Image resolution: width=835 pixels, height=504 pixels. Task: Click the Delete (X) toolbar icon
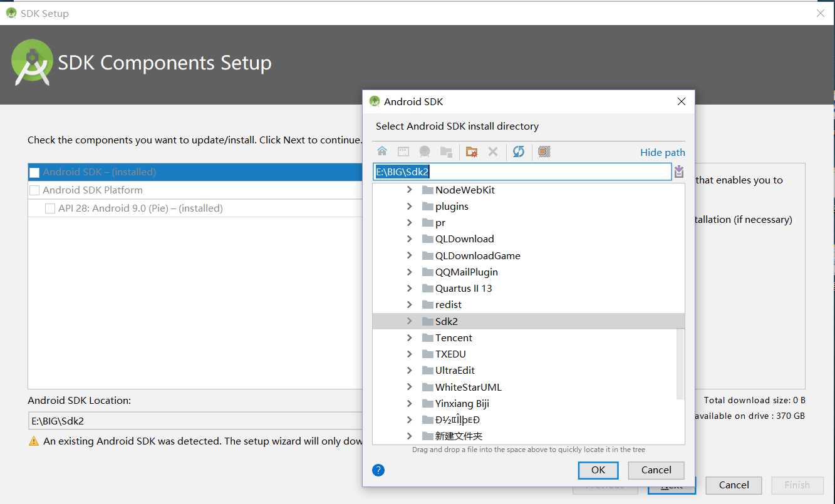point(493,152)
